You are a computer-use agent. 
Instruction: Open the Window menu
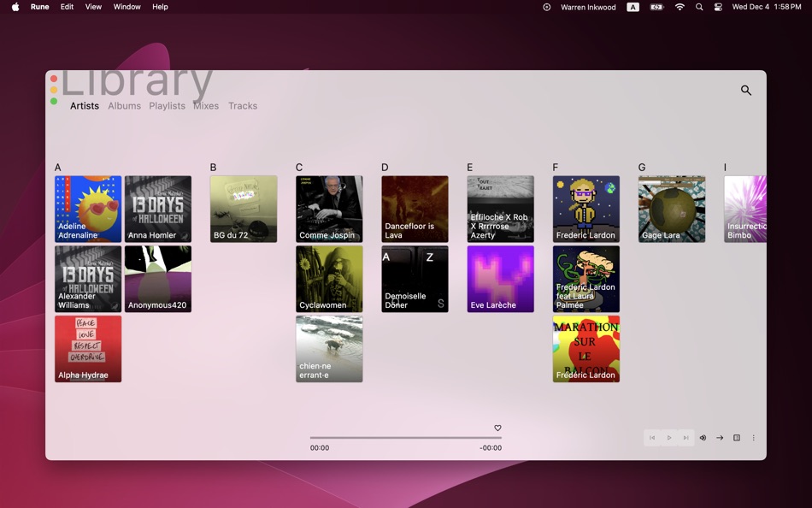[x=127, y=7]
